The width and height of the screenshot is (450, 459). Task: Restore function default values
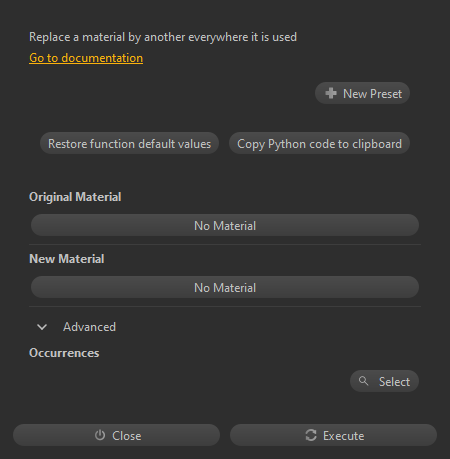(x=129, y=143)
